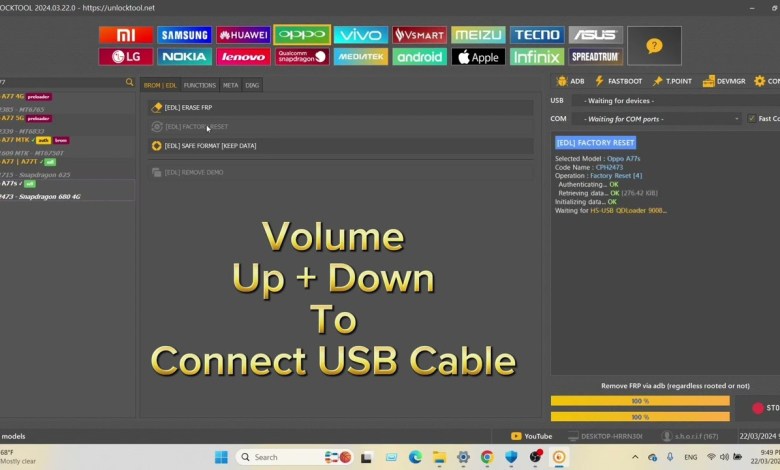Switch to the BROM | EDL tab
The width and height of the screenshot is (780, 470).
click(160, 85)
